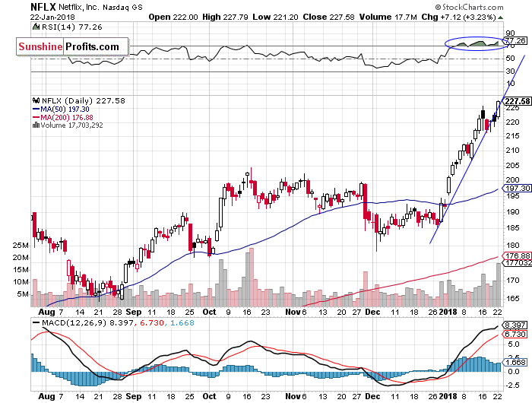Click the -2.5 label on MACD axis
Screen dimensions: 532x403
512,385
